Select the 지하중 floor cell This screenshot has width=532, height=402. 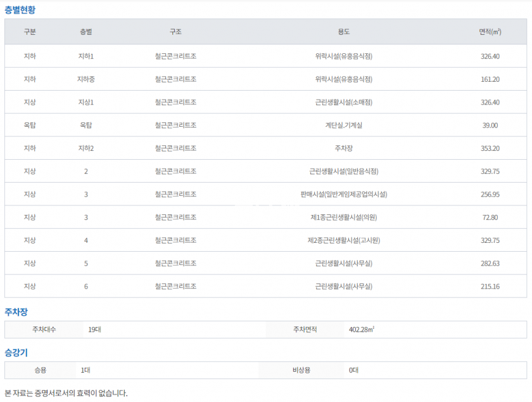point(86,79)
